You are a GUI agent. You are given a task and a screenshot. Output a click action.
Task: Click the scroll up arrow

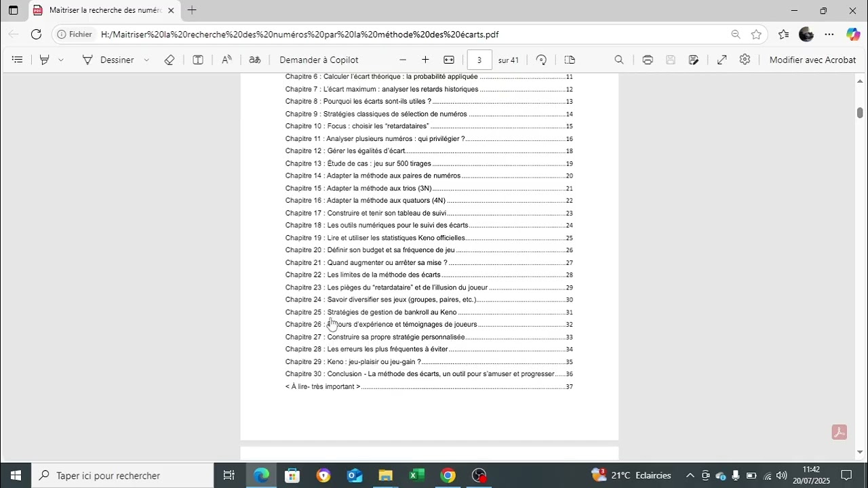pos(860,80)
